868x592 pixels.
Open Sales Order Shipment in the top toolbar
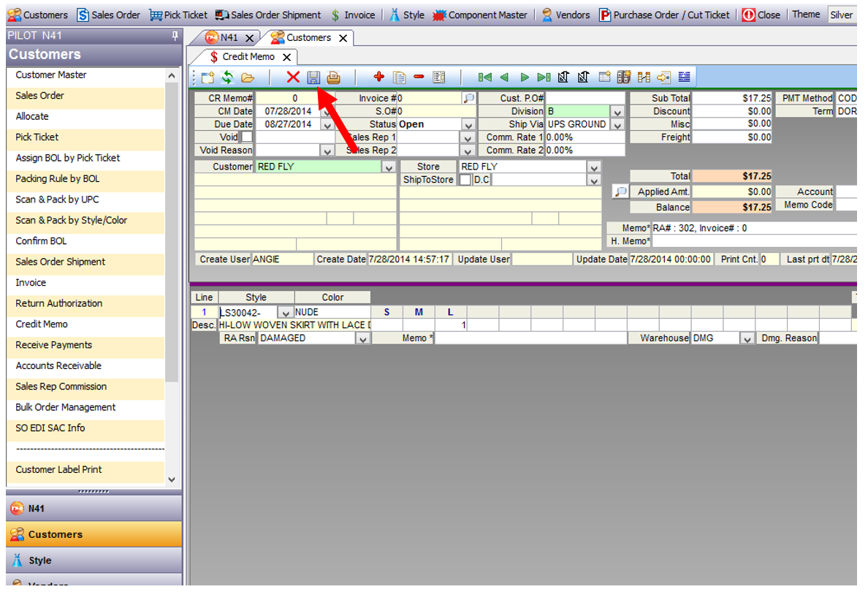point(268,15)
